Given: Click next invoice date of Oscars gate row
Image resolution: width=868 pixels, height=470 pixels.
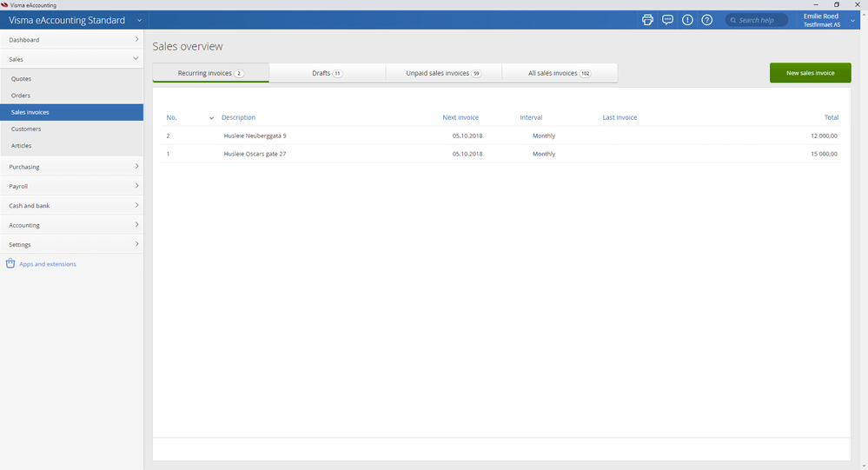Looking at the screenshot, I should click(x=467, y=154).
